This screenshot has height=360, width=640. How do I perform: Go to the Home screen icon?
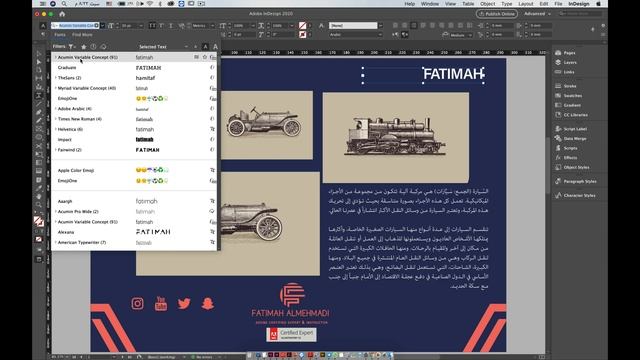click(x=62, y=14)
